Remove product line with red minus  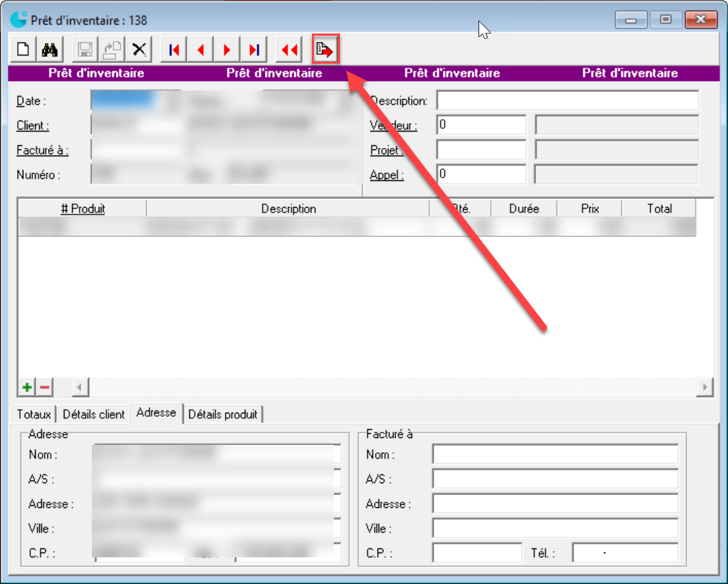(x=45, y=388)
